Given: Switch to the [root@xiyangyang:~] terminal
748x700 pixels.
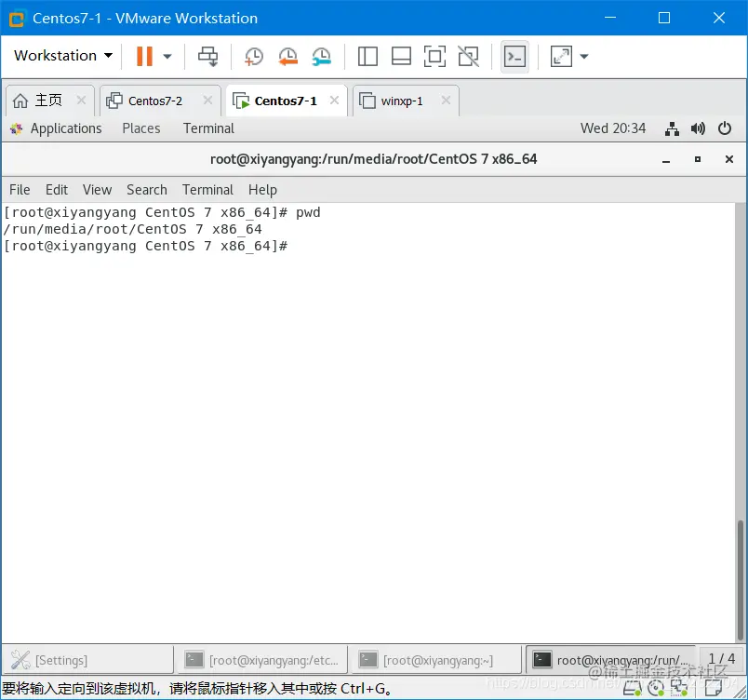Looking at the screenshot, I should click(x=435, y=660).
